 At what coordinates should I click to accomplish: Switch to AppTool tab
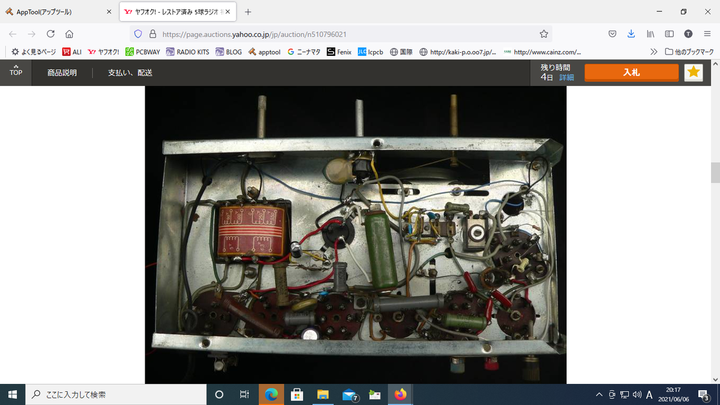pyautogui.click(x=55, y=11)
